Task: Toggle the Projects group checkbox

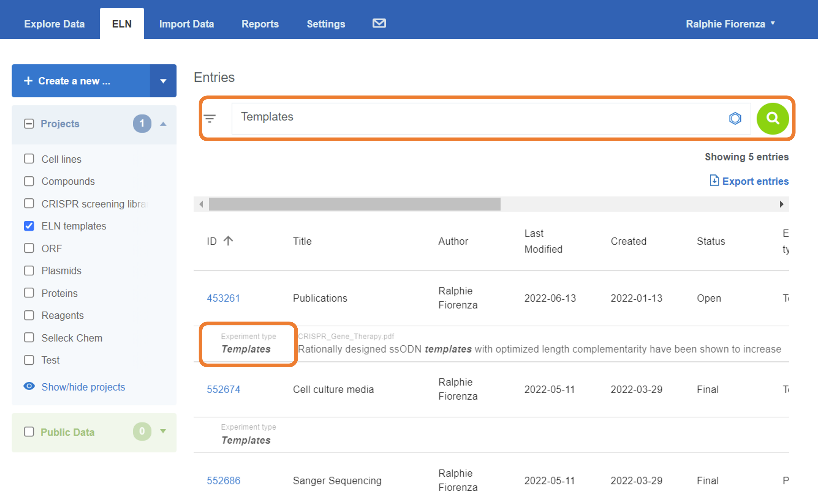Action: pyautogui.click(x=29, y=124)
